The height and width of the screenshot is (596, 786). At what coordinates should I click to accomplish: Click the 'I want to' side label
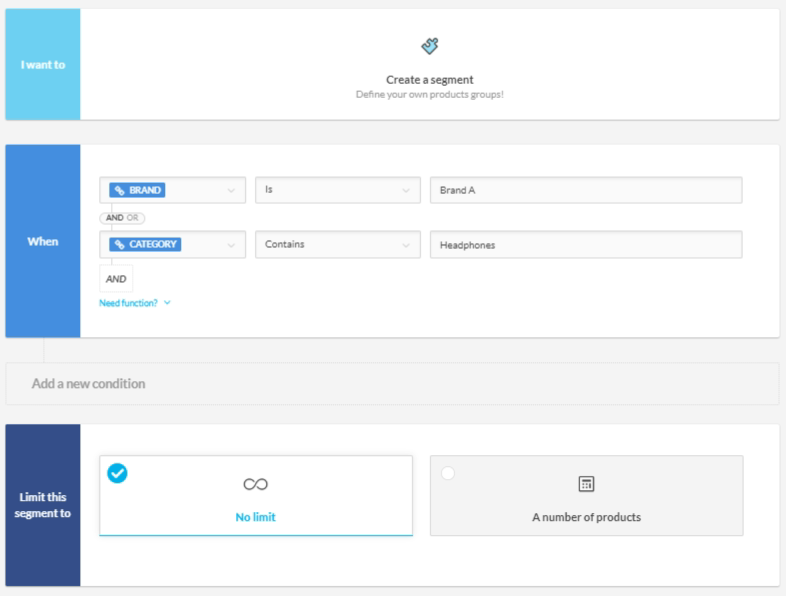tap(43, 65)
